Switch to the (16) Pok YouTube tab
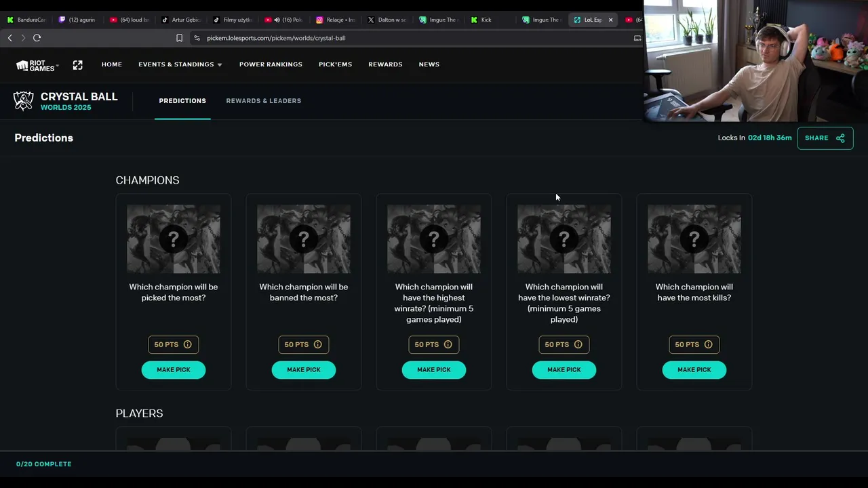 click(285, 20)
